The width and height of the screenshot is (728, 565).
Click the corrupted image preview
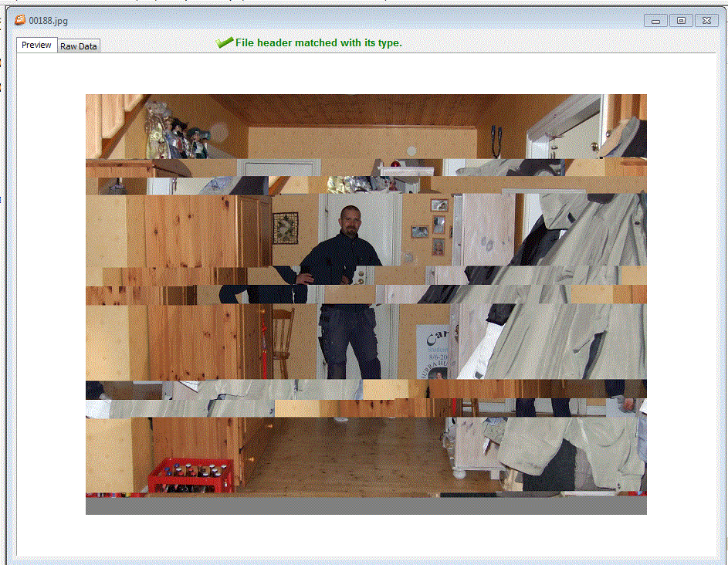pyautogui.click(x=366, y=304)
